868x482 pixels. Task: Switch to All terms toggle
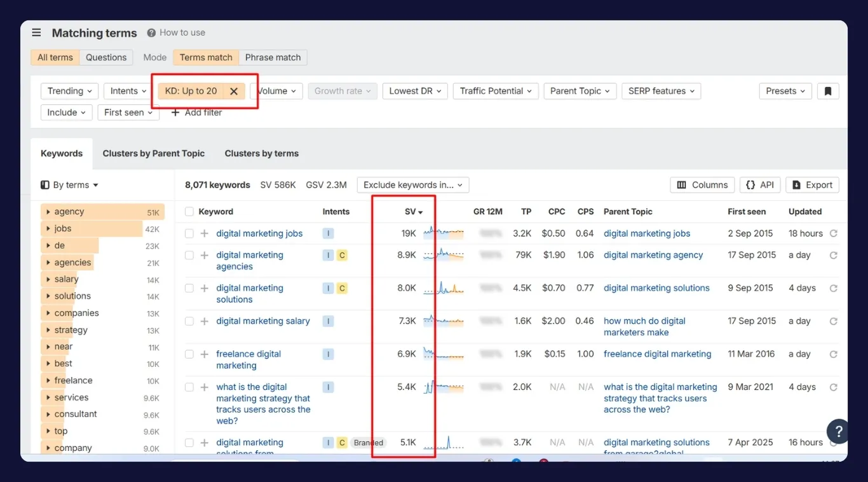(x=55, y=57)
